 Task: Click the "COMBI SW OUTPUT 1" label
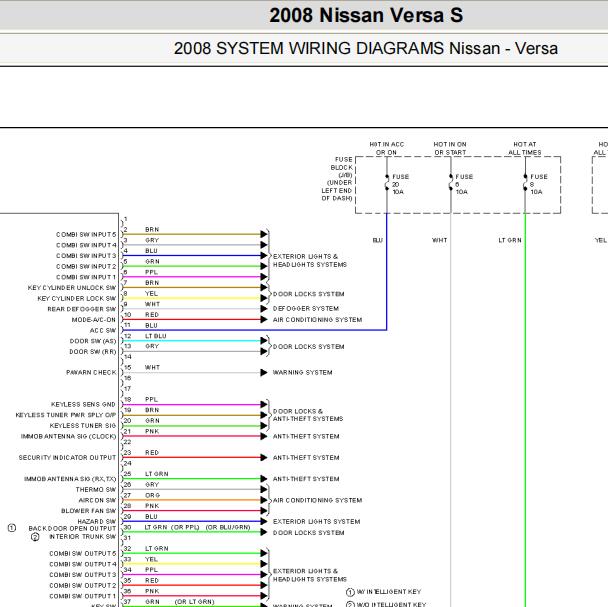[83, 596]
